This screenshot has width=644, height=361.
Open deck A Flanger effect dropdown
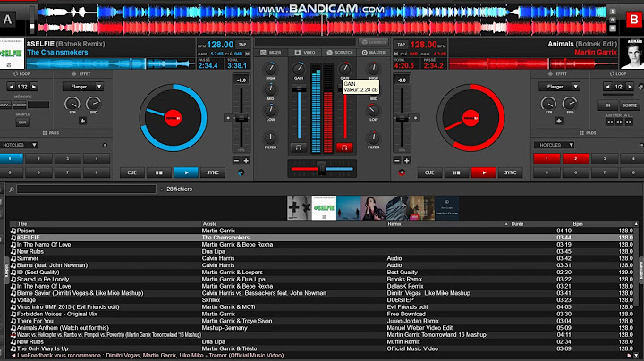[x=83, y=87]
